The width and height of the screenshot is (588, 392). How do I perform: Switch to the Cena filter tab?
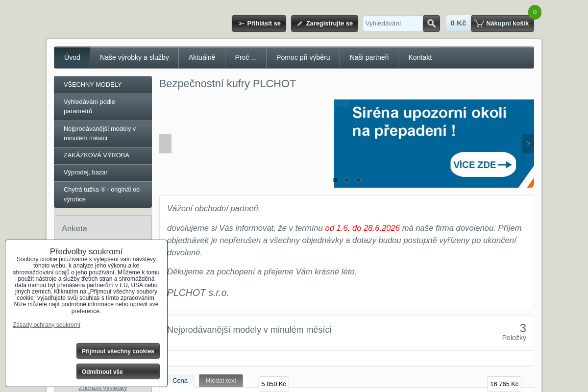pyautogui.click(x=180, y=381)
